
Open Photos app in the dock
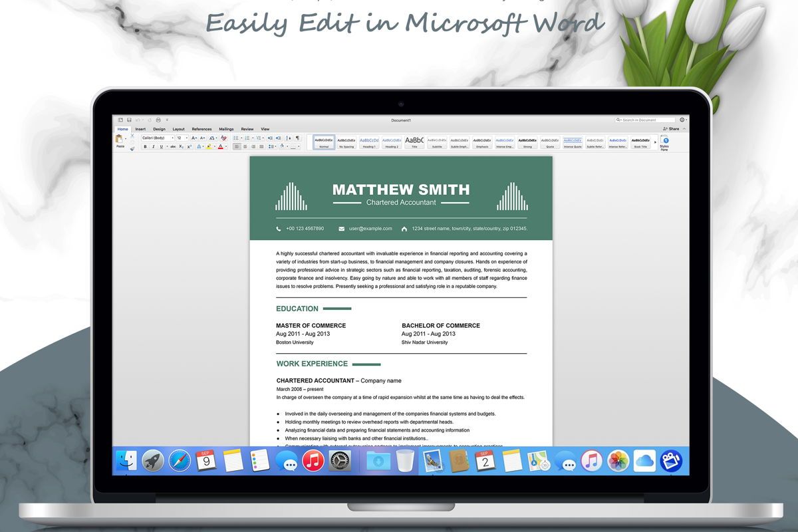tap(618, 460)
